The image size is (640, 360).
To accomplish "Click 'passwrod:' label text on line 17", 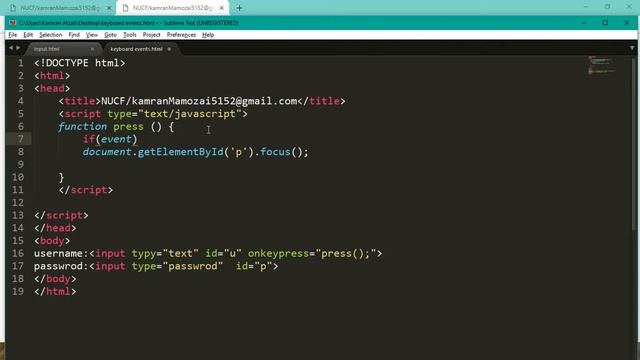I will 61,266.
